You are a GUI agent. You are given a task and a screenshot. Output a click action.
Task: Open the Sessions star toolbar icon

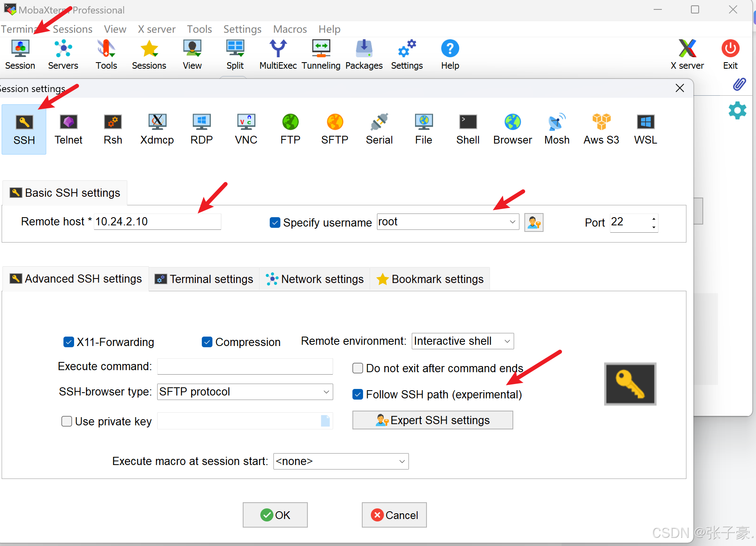coord(149,55)
